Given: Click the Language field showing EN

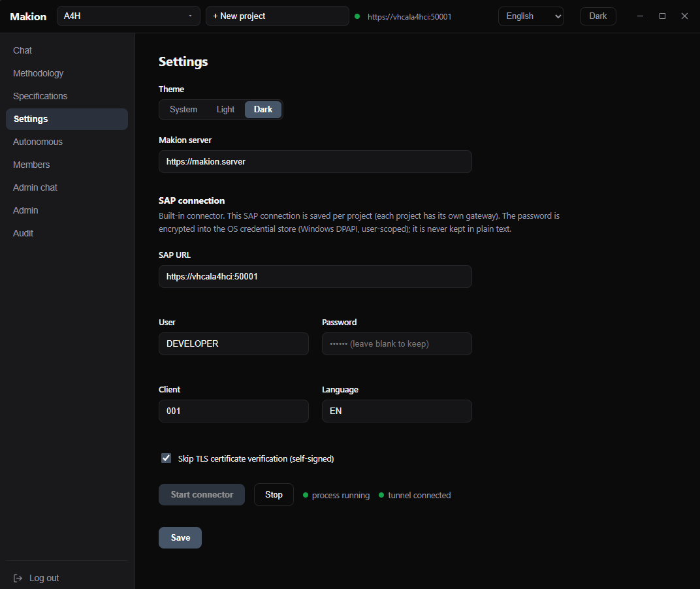Looking at the screenshot, I should (397, 411).
